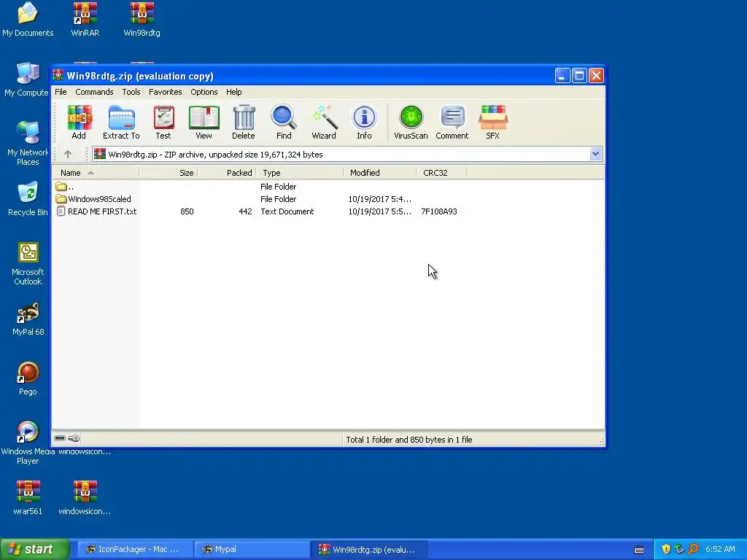
Task: Select the parent folder '..' row
Action: 328,187
